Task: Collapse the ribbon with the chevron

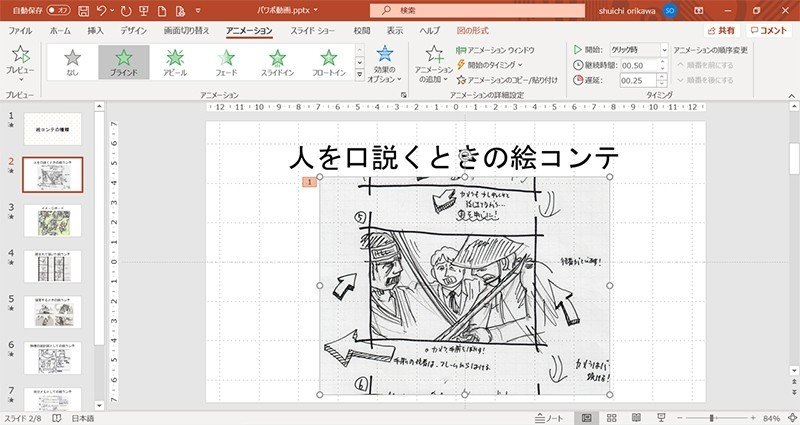Action: (791, 95)
